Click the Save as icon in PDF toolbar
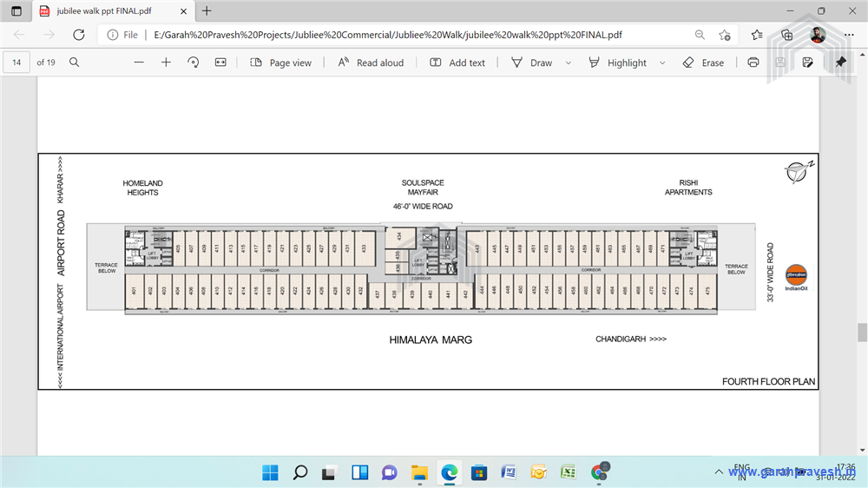868x488 pixels. pyautogui.click(x=807, y=63)
